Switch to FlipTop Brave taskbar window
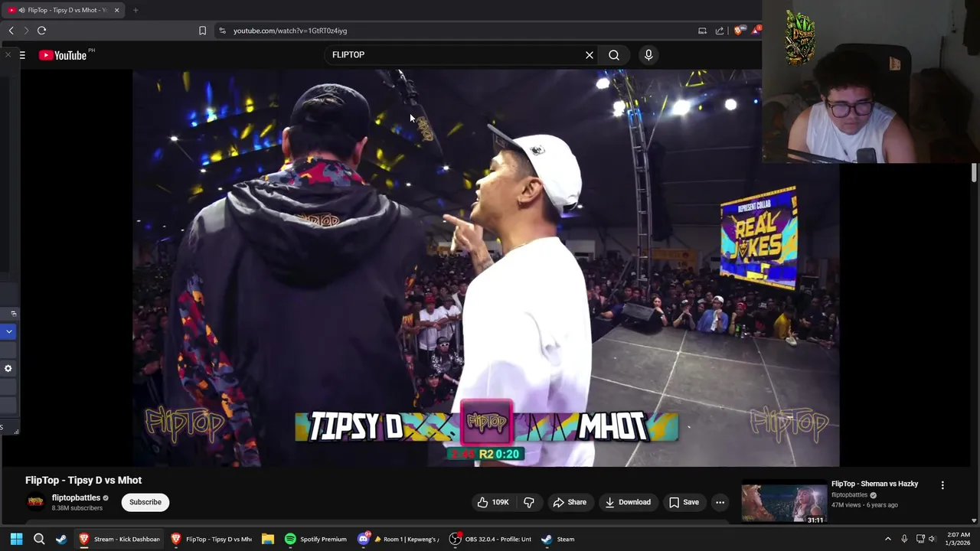The image size is (980, 551). [x=211, y=539]
